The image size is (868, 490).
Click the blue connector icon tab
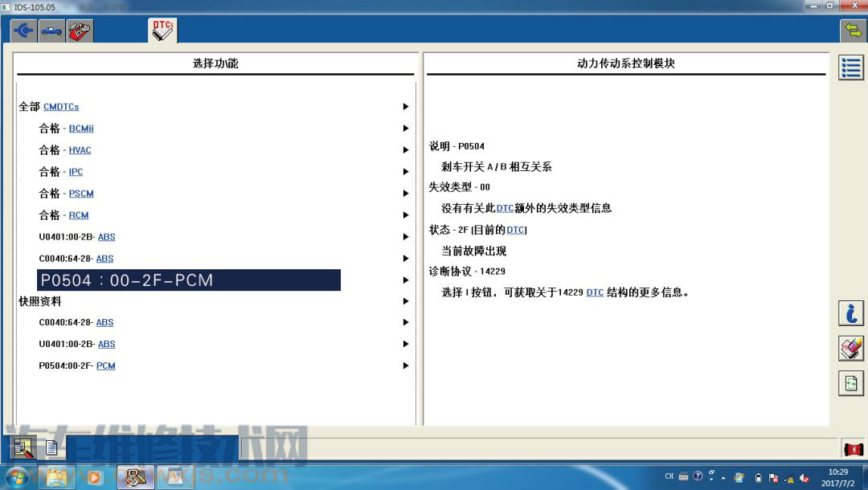24,31
